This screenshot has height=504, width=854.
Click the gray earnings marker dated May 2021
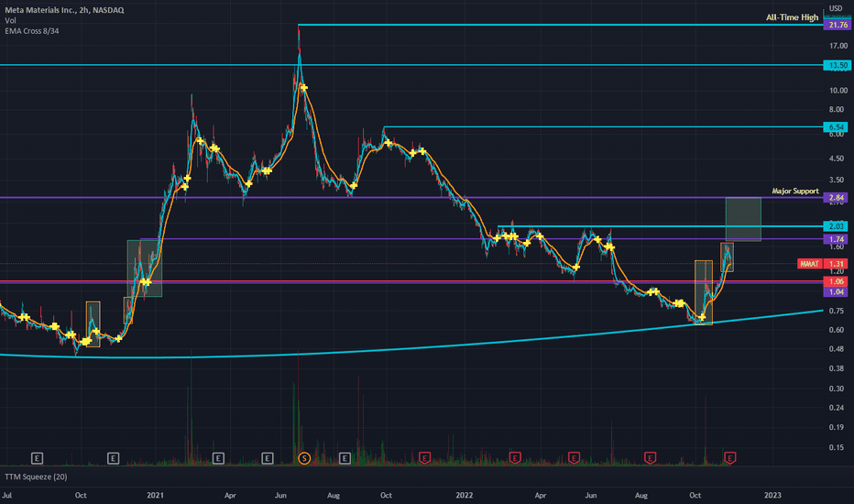(267, 458)
